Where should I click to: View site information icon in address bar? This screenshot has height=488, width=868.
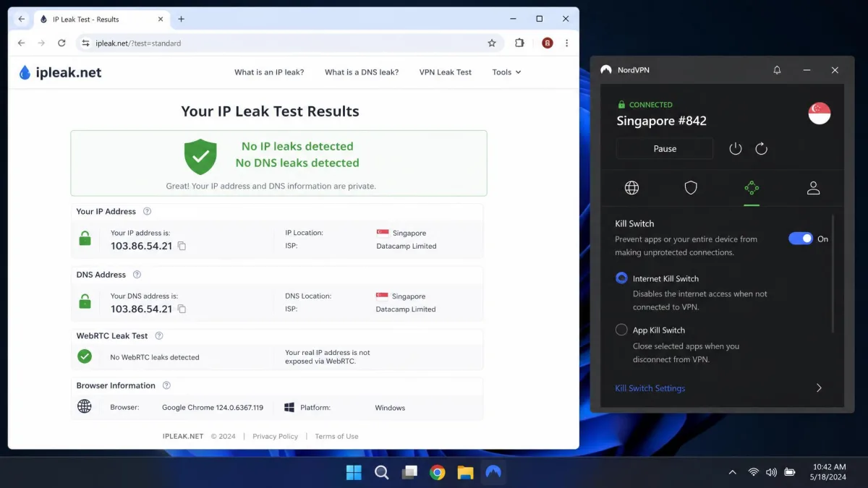coord(86,43)
